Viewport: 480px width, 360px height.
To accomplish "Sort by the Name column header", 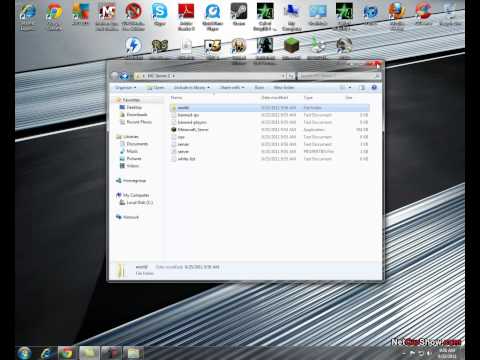I will pos(177,98).
